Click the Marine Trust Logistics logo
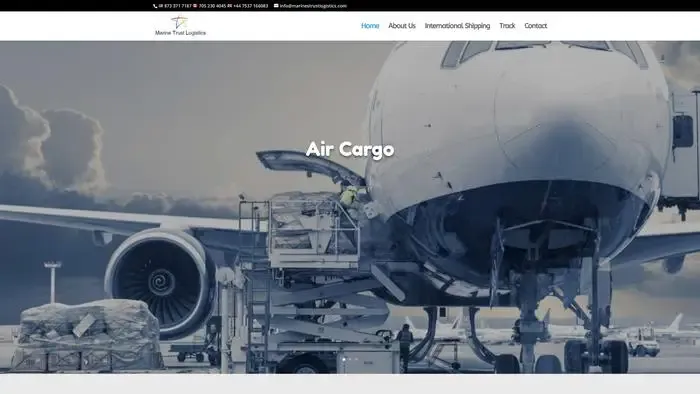700x394 pixels. [180, 26]
